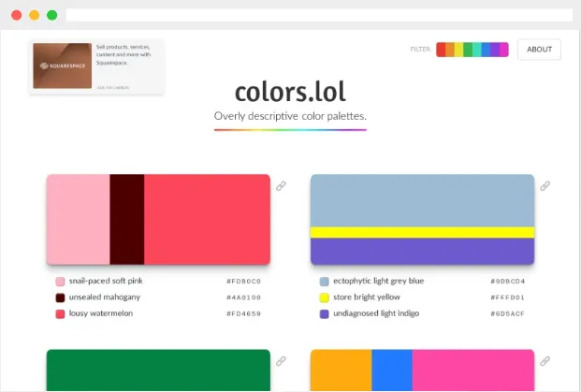The image size is (581, 392).
Task: Filter palettes by yellow
Action: coord(458,50)
